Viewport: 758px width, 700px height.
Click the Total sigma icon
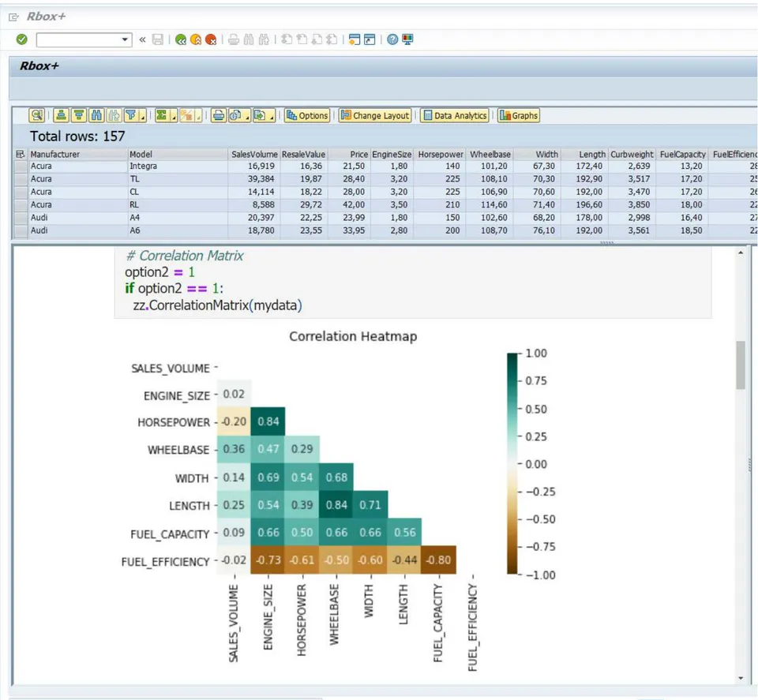[162, 115]
